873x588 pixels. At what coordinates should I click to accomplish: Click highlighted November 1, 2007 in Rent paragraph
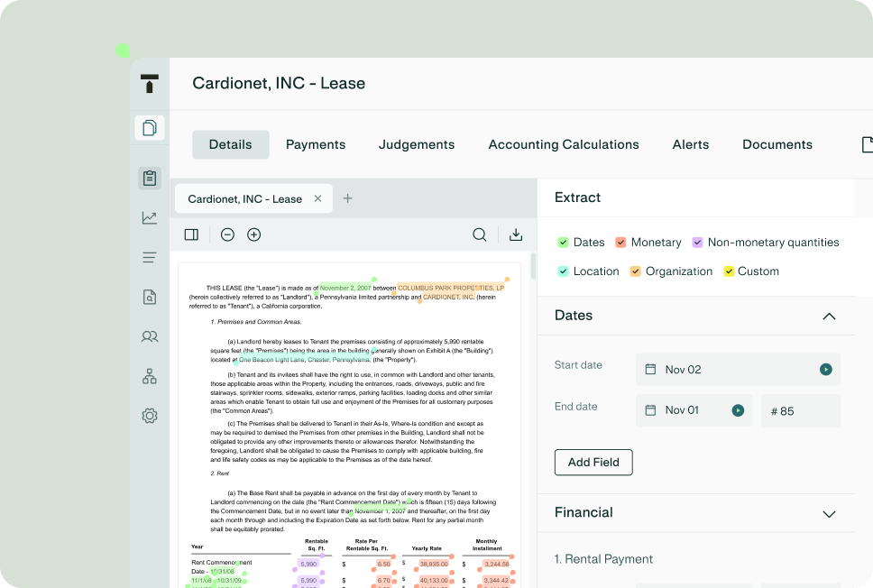(381, 510)
